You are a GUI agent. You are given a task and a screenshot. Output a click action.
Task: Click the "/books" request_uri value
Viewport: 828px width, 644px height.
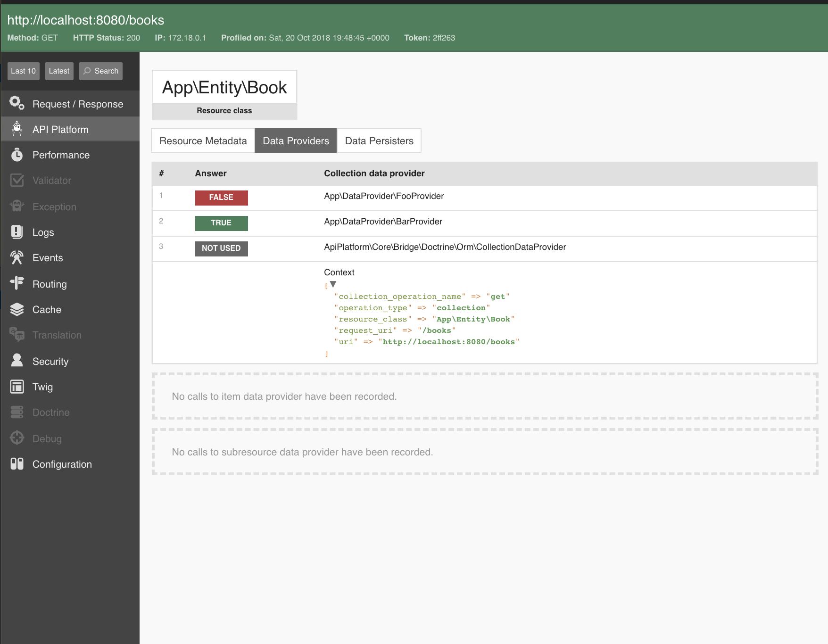[x=437, y=330]
